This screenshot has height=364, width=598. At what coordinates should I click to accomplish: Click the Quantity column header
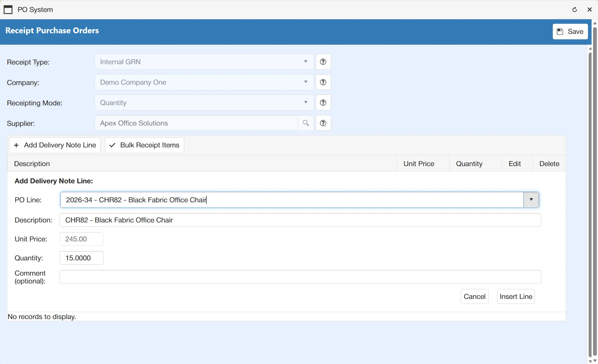475,164
